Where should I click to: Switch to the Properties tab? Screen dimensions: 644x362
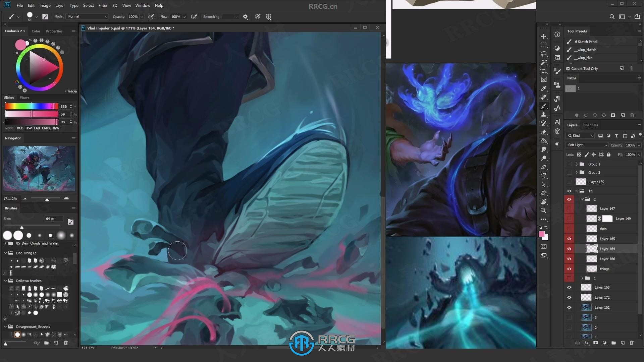54,31
